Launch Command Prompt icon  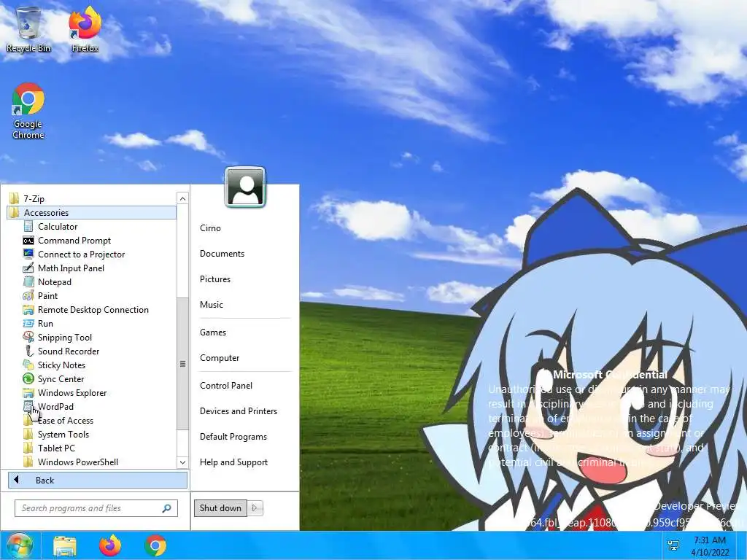point(28,241)
